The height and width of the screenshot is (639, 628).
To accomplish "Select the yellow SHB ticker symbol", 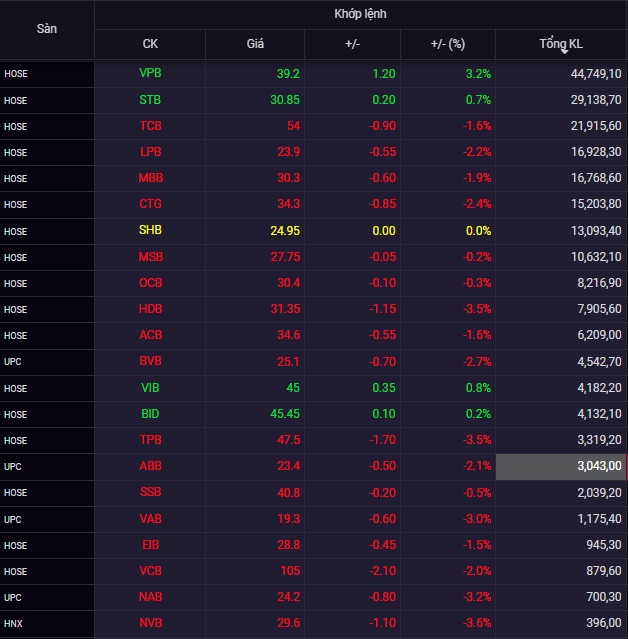I will (150, 231).
